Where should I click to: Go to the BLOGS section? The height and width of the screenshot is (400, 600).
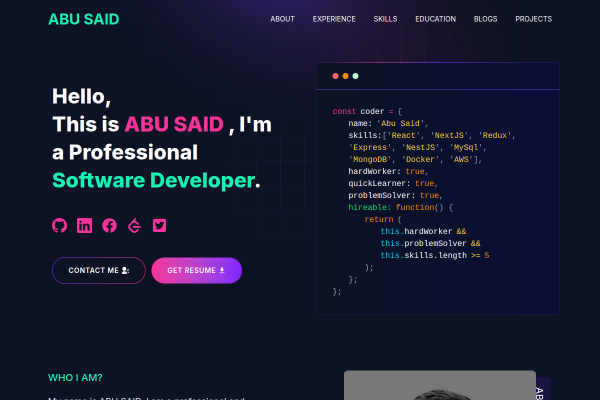tap(486, 19)
